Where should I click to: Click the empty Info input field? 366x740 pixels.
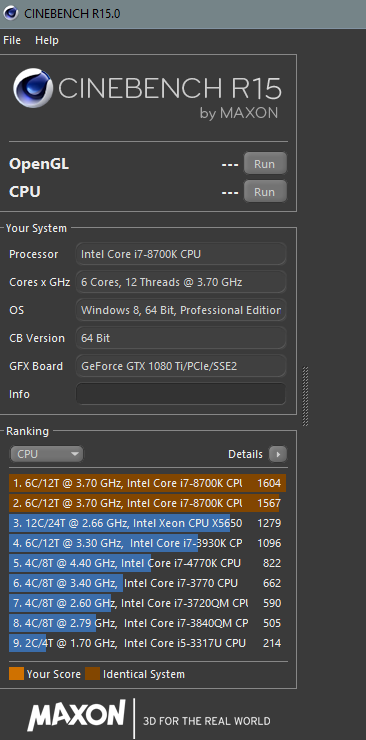181,394
